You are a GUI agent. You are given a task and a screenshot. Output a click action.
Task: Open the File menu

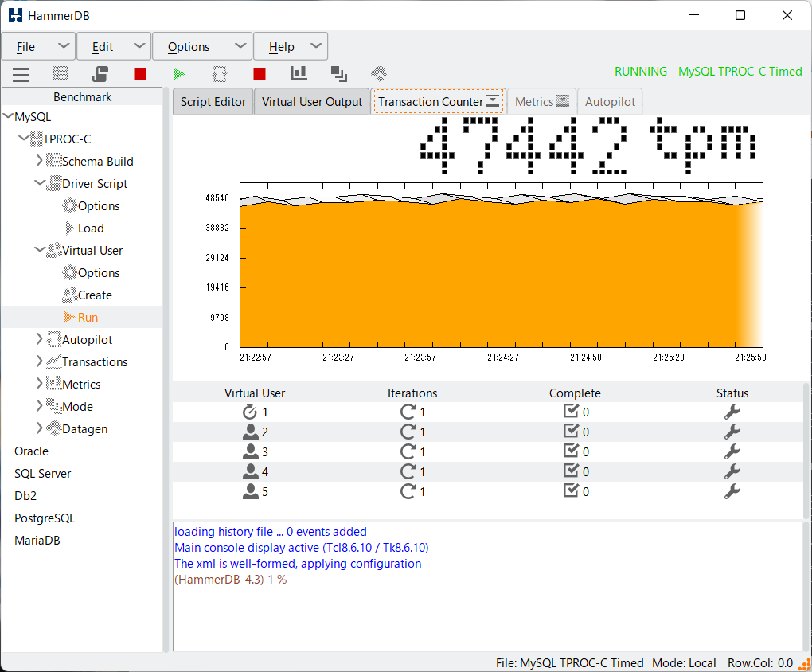pyautogui.click(x=39, y=47)
